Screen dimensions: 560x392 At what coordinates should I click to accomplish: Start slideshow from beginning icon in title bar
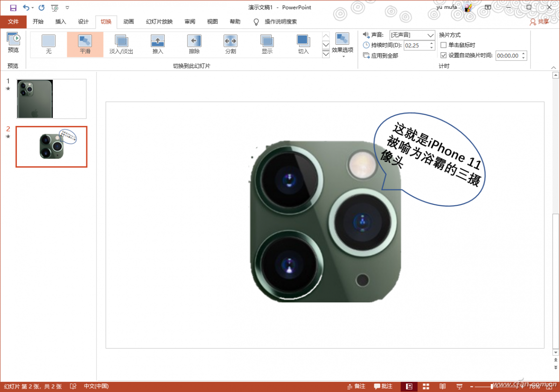pyautogui.click(x=55, y=7)
